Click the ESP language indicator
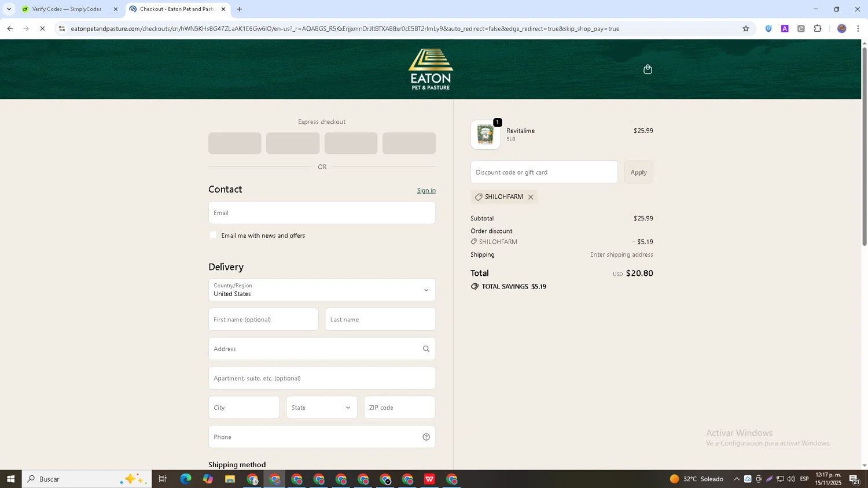 [804, 479]
